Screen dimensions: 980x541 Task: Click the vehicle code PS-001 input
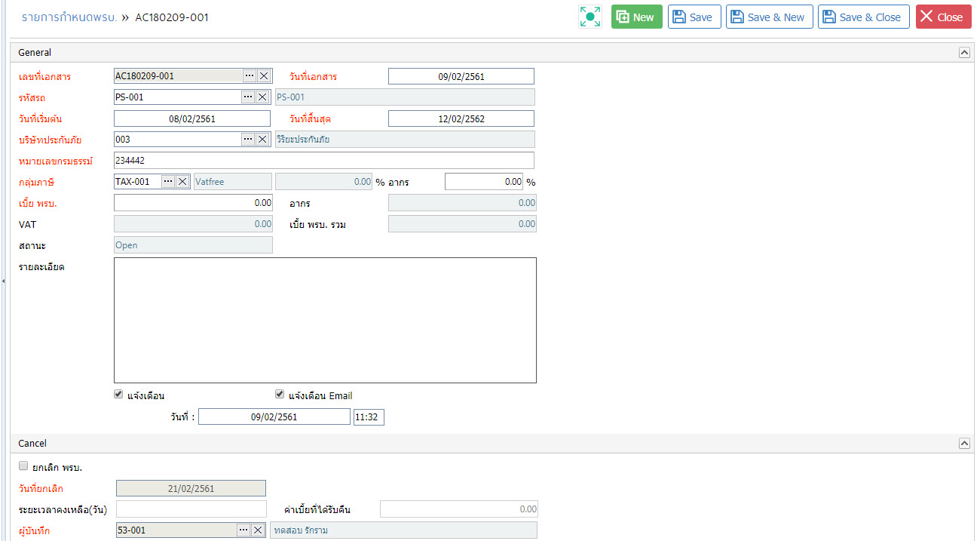tap(178, 97)
